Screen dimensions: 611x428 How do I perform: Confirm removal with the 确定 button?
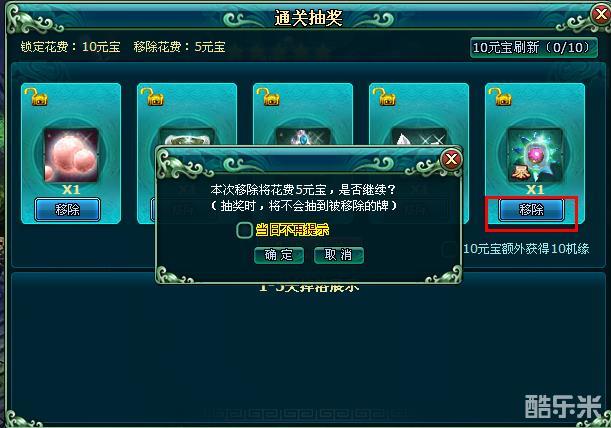tap(279, 255)
